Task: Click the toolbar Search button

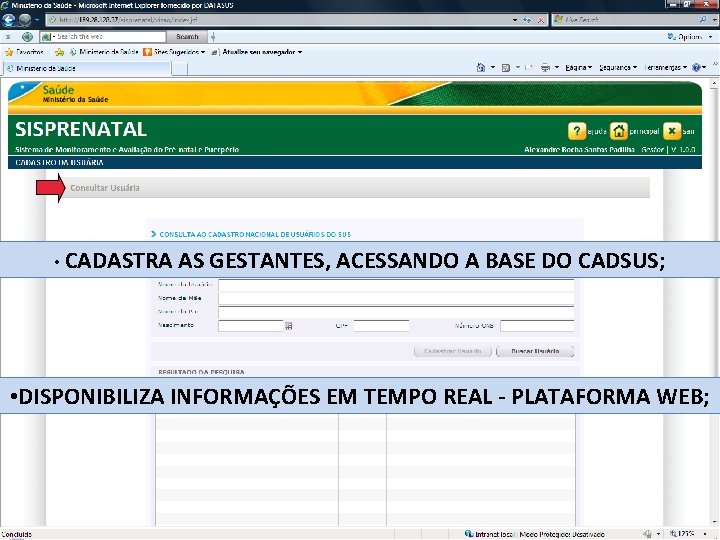Action: (x=187, y=36)
